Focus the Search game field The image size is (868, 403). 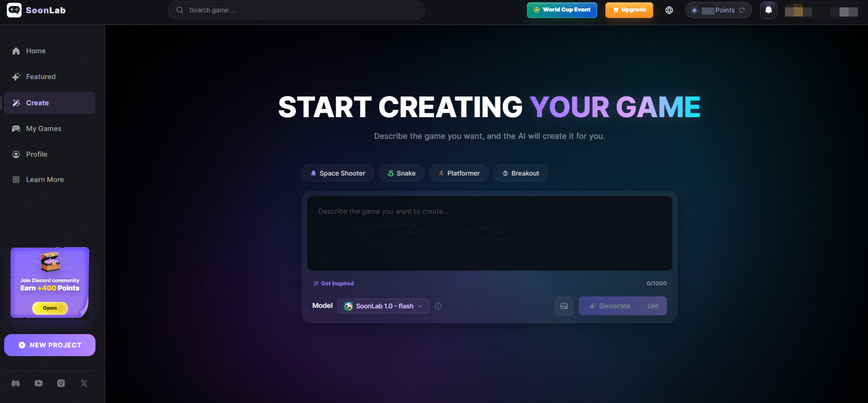[297, 10]
